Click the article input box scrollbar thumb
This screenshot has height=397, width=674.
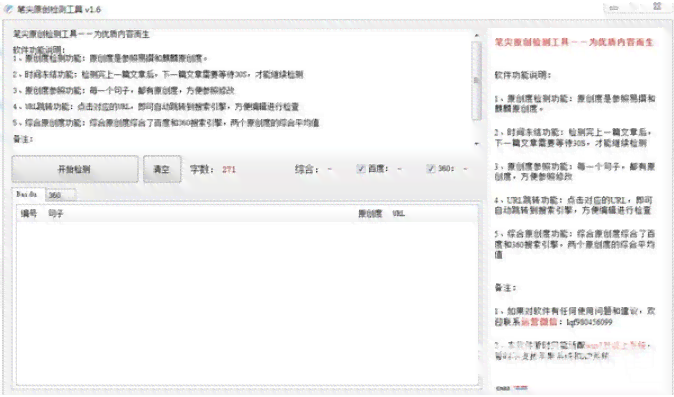coord(476,80)
